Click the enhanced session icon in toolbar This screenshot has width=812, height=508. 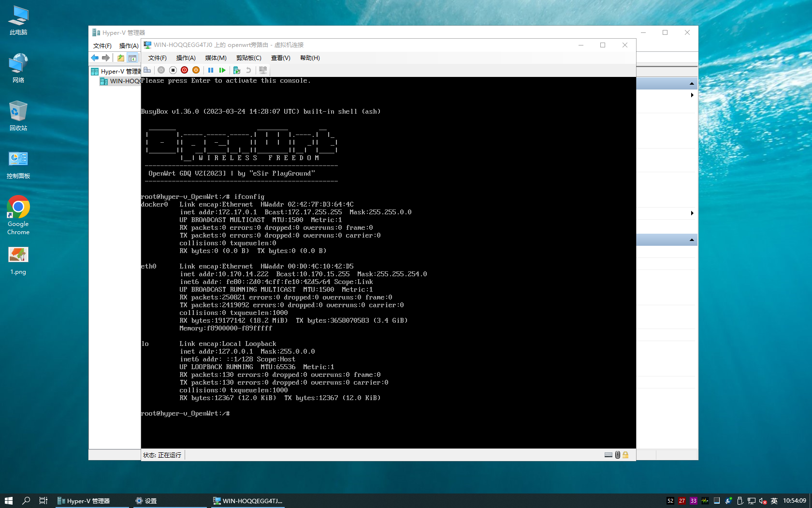pyautogui.click(x=263, y=70)
